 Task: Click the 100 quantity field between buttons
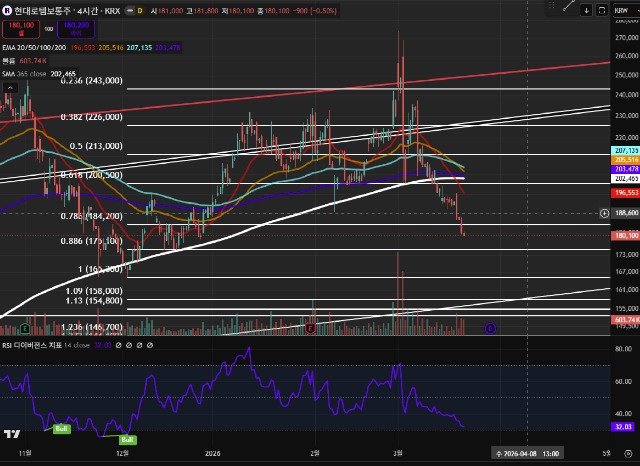pyautogui.click(x=49, y=29)
